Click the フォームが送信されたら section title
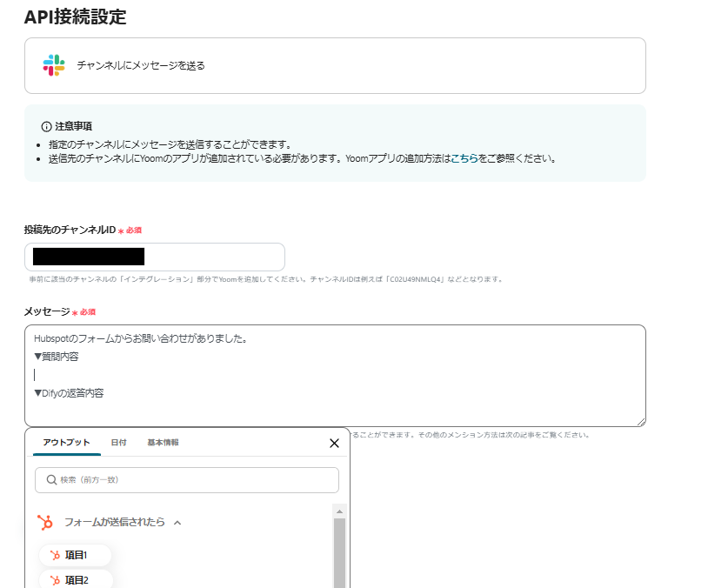The height and width of the screenshot is (588, 708). coord(114,523)
